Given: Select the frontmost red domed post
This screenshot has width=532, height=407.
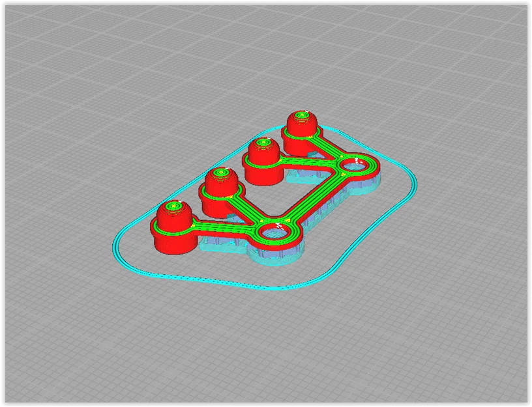Looking at the screenshot, I should [174, 227].
